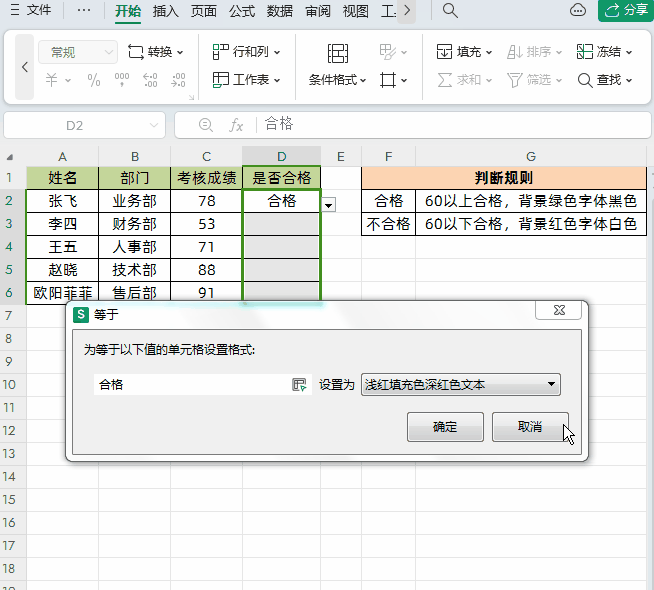Click the 是否合格 header cell
Image resolution: width=654 pixels, height=590 pixels.
point(282,178)
